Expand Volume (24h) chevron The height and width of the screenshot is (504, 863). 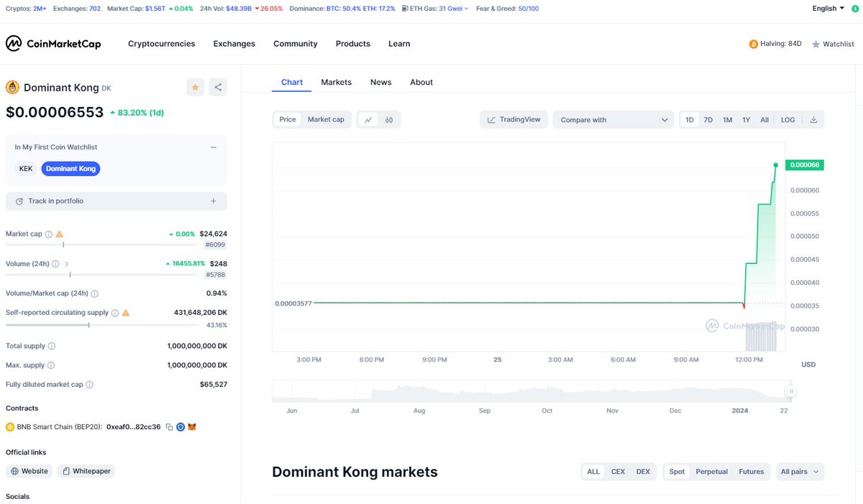tap(67, 264)
